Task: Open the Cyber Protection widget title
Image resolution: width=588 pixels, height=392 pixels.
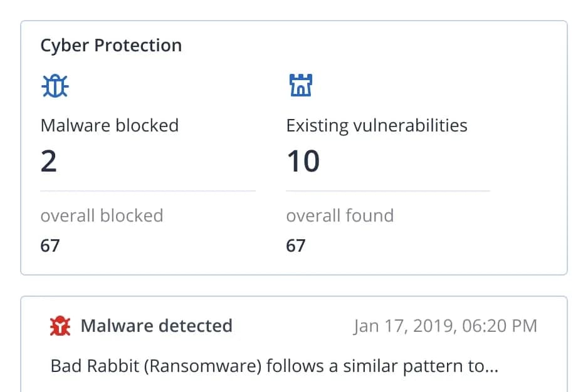Action: tap(111, 46)
